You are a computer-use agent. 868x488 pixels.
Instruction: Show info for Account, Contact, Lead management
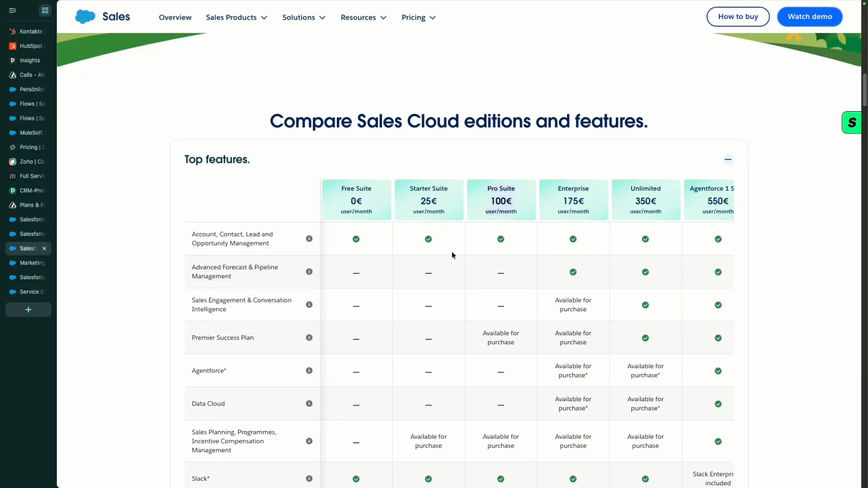point(309,239)
